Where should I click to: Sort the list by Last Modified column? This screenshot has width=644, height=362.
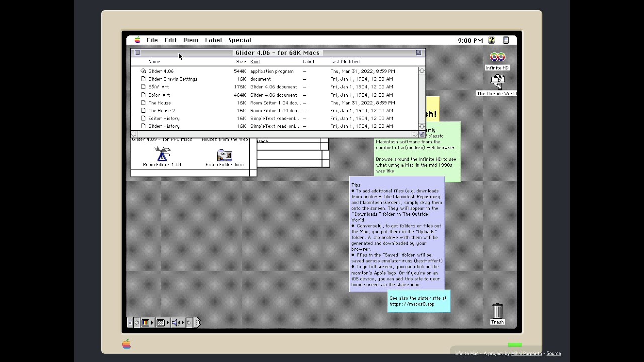tap(345, 62)
